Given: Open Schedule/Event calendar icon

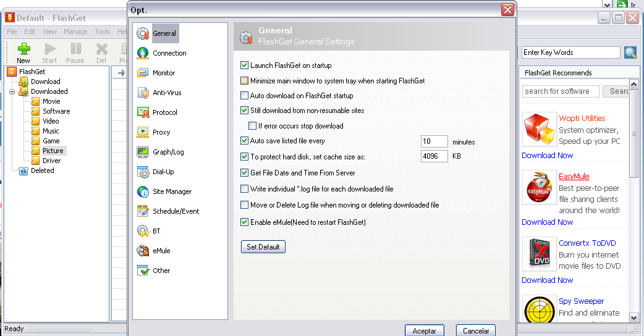Looking at the screenshot, I should tap(143, 211).
